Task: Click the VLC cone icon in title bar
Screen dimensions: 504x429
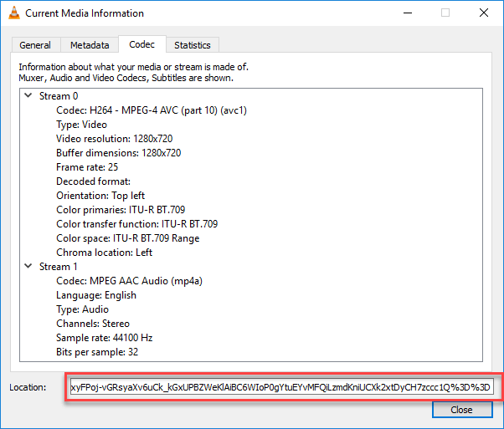Action: pyautogui.click(x=13, y=13)
